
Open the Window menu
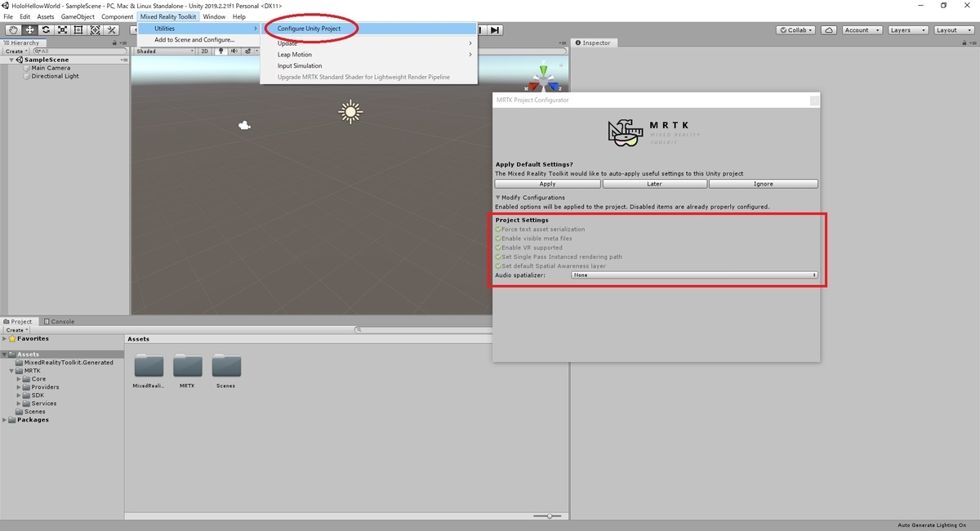click(x=214, y=16)
